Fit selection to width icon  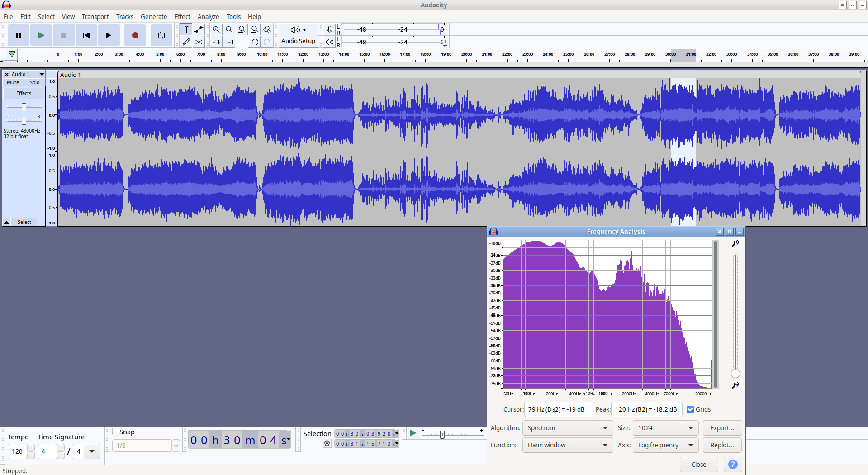tap(242, 29)
